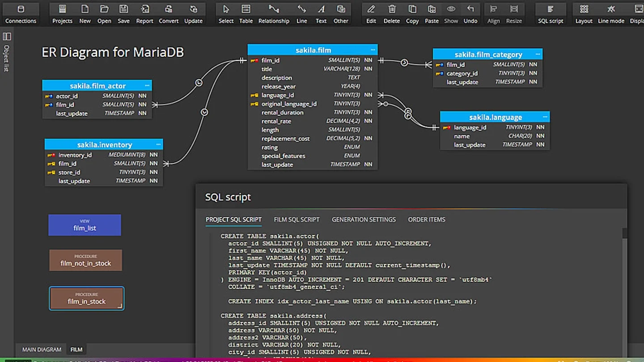The width and height of the screenshot is (644, 362).
Task: Click the CREATE TABLE sakila.actor line
Action: (x=270, y=236)
